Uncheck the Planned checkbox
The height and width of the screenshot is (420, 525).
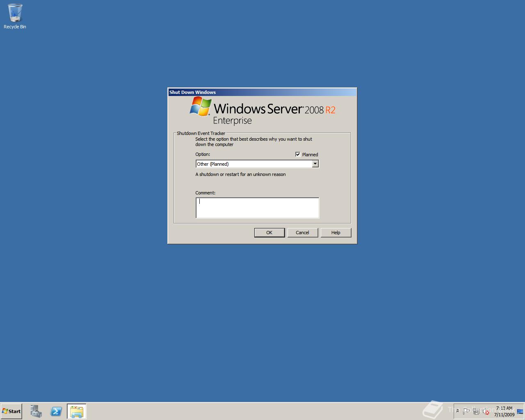coord(298,154)
